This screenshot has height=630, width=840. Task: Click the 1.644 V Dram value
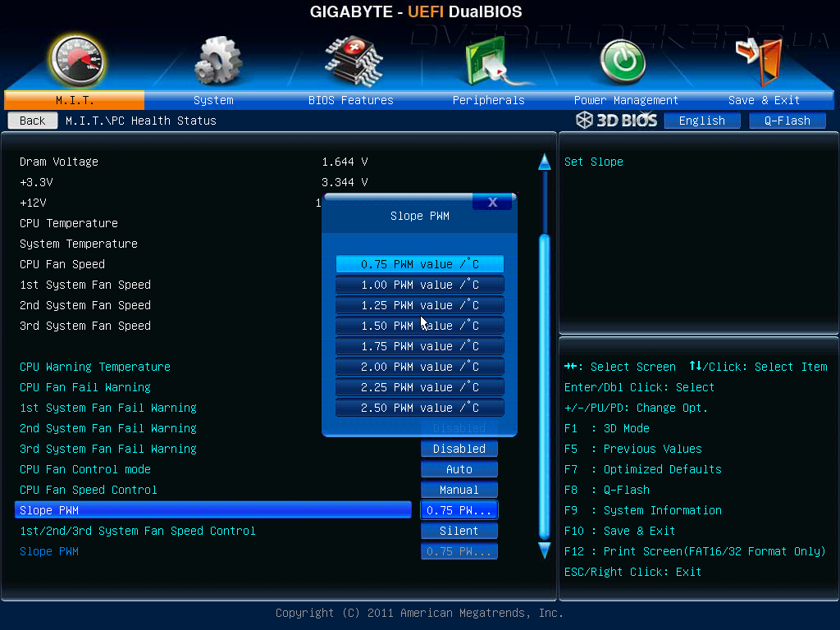[345, 162]
